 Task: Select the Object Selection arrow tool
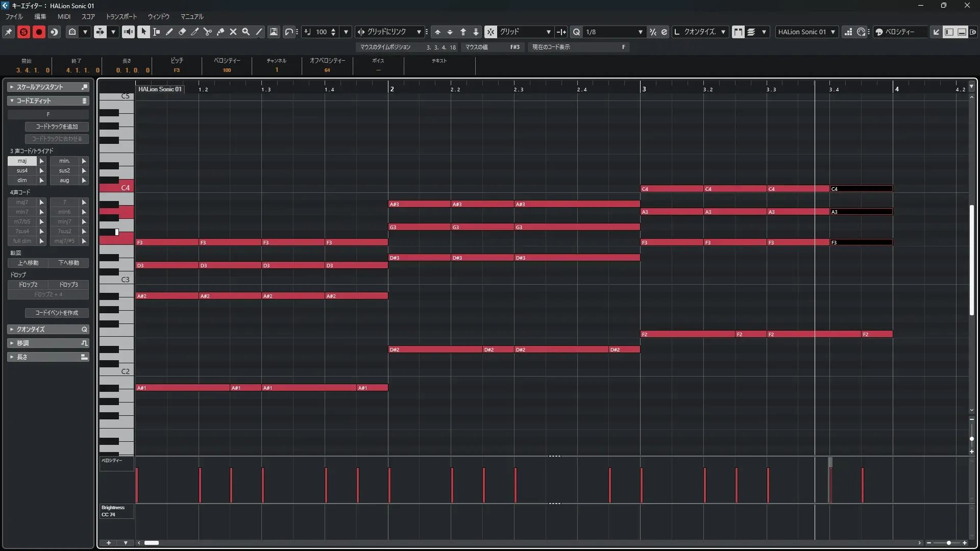pyautogui.click(x=143, y=32)
